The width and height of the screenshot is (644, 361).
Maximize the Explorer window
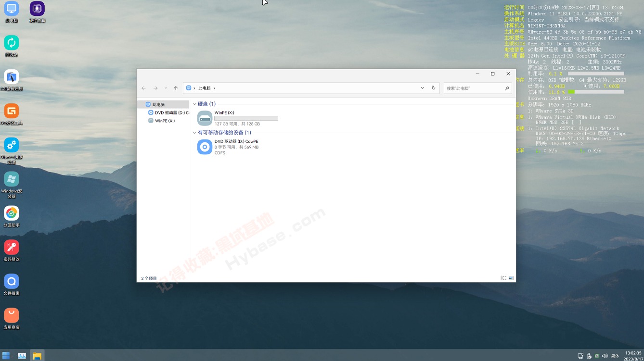point(492,74)
